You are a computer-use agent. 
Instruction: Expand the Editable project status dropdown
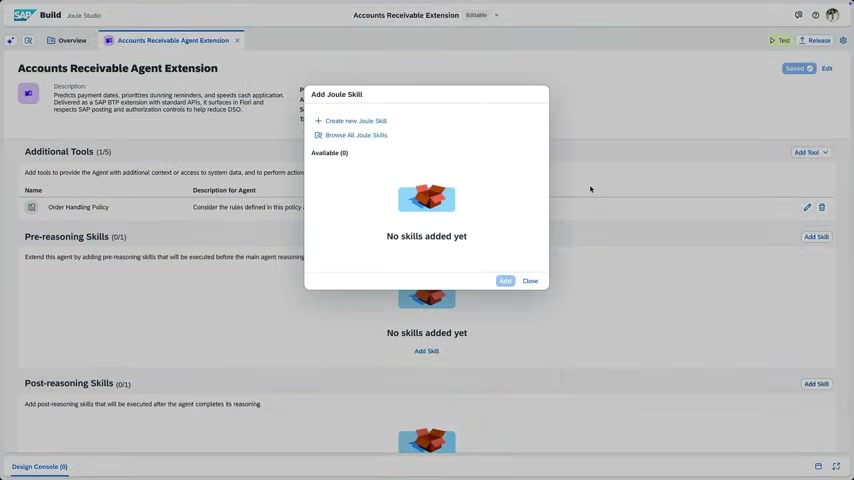(x=496, y=15)
